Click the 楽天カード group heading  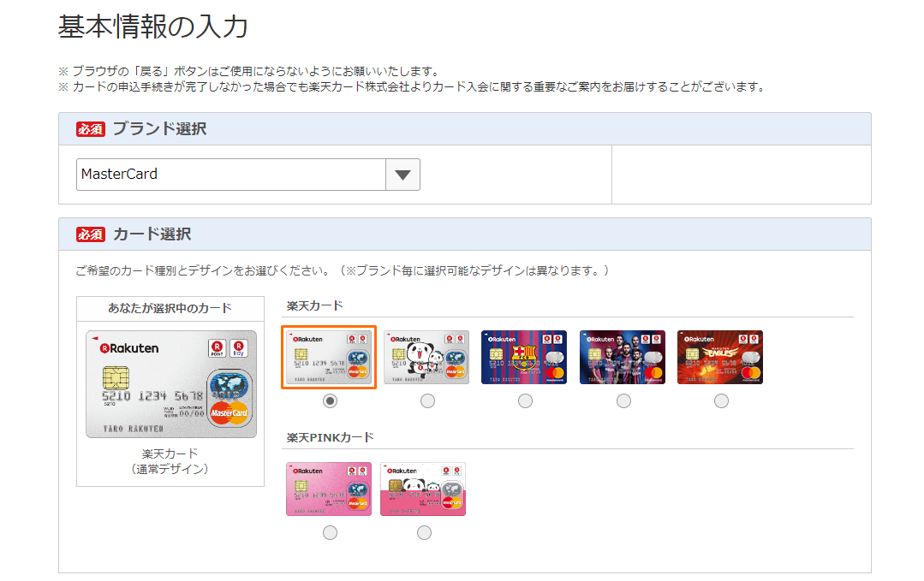[314, 305]
